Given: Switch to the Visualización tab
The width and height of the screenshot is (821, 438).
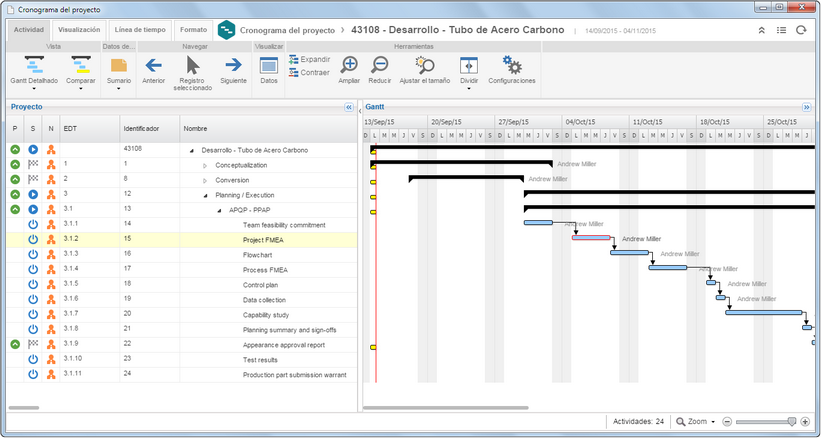Looking at the screenshot, I should pos(79,30).
